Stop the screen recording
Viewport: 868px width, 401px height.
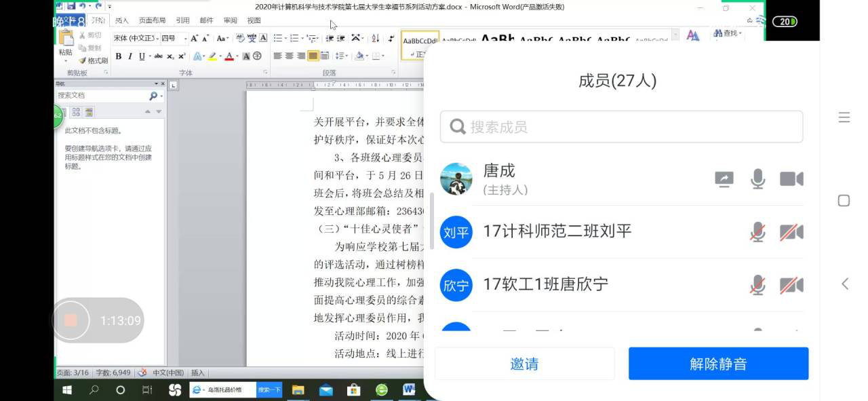coord(71,320)
